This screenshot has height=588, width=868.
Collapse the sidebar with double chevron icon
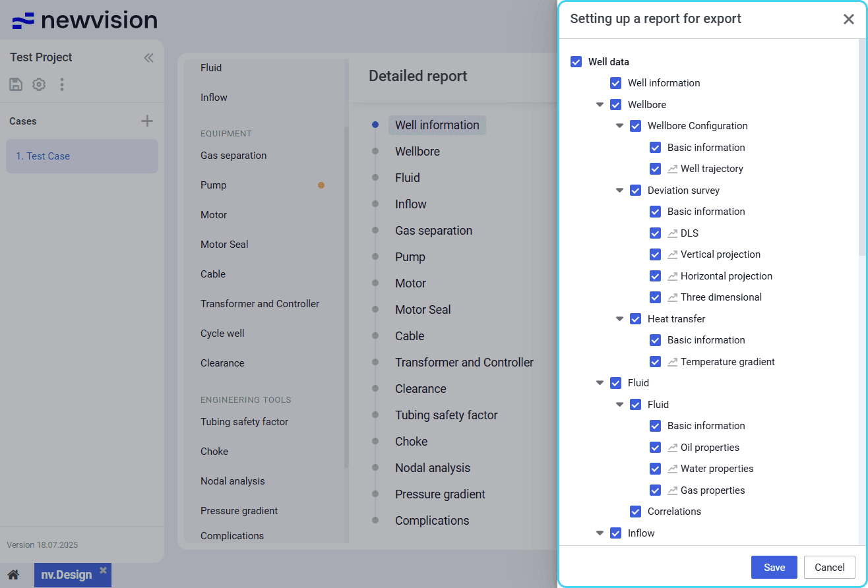[x=148, y=58]
